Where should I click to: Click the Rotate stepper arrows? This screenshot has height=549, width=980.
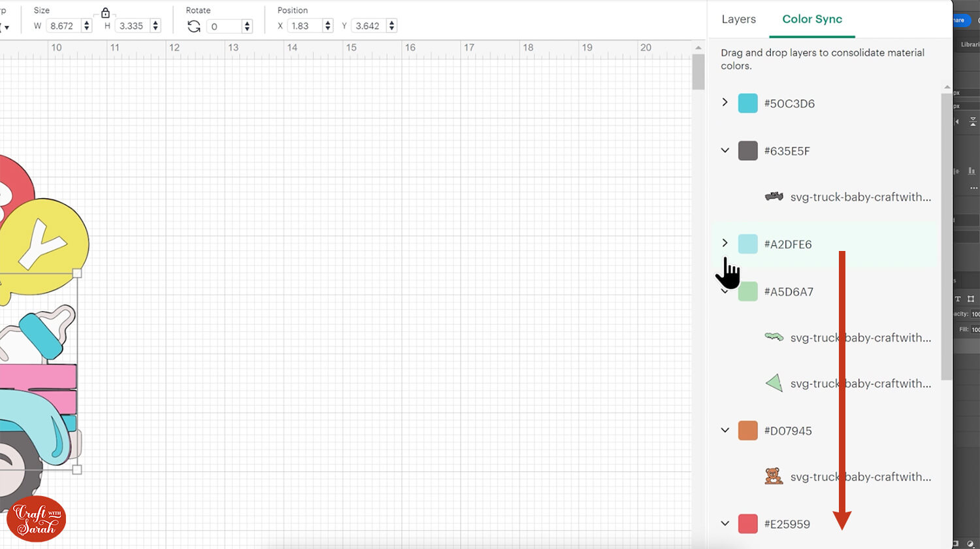click(247, 26)
